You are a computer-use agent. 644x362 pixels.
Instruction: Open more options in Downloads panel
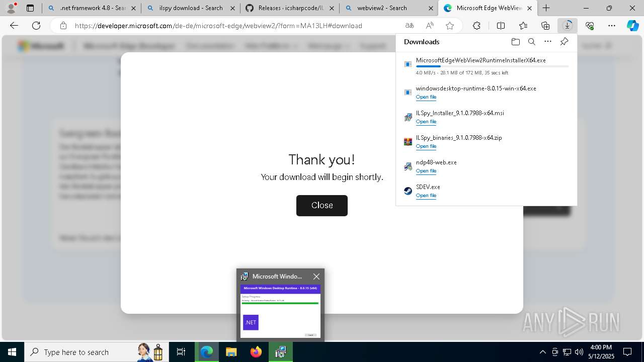[548, 42]
